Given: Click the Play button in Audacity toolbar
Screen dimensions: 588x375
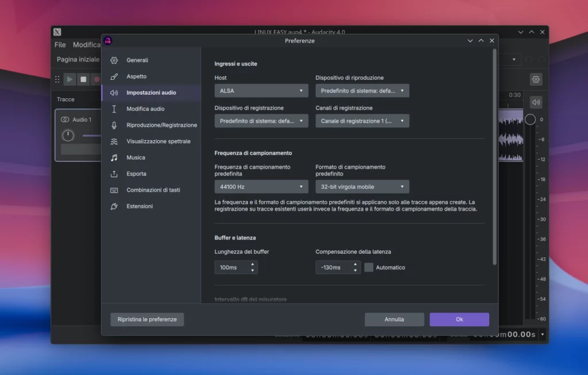Looking at the screenshot, I should (x=69, y=79).
